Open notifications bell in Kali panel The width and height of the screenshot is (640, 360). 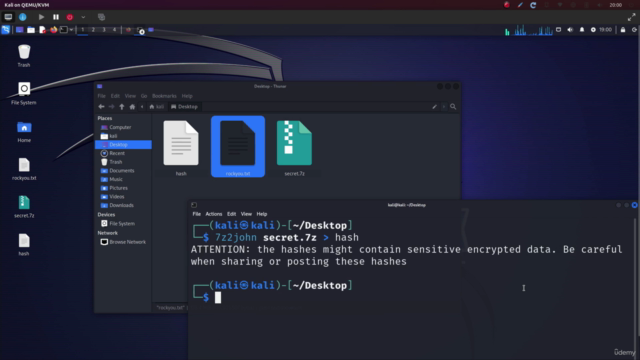[582, 30]
